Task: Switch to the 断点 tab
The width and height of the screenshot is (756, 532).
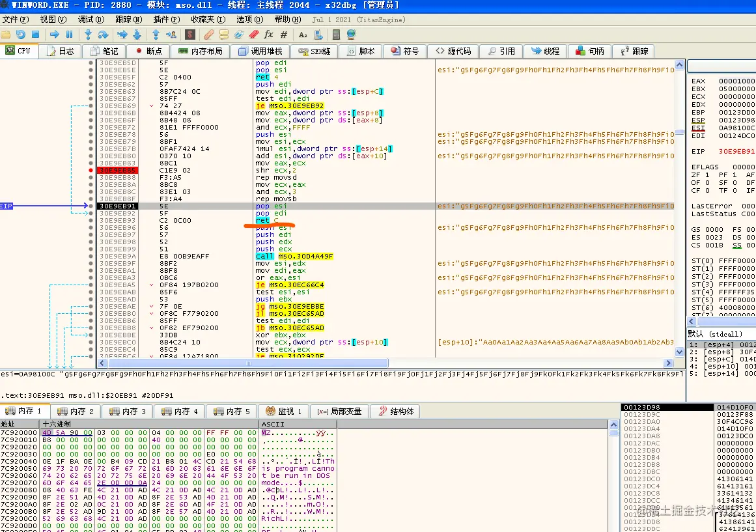Action: [x=149, y=51]
